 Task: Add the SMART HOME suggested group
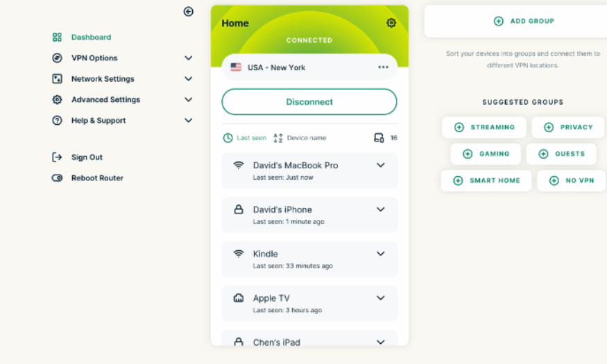pyautogui.click(x=486, y=181)
